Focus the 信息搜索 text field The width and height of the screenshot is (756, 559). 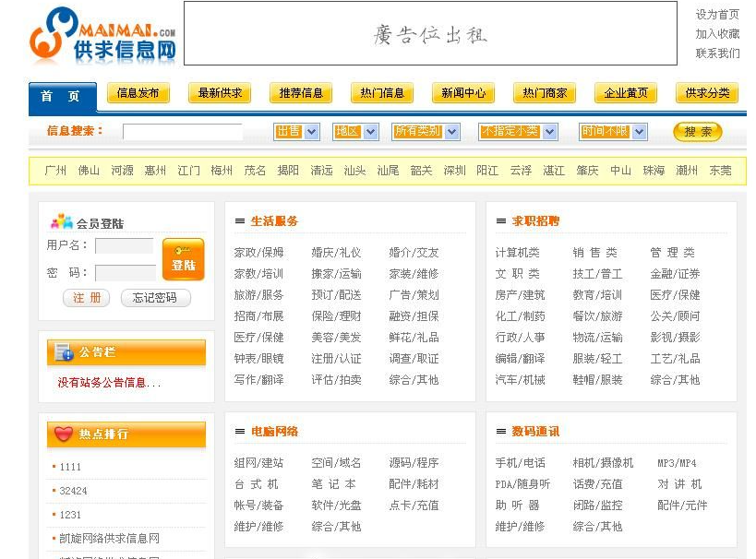tap(182, 132)
